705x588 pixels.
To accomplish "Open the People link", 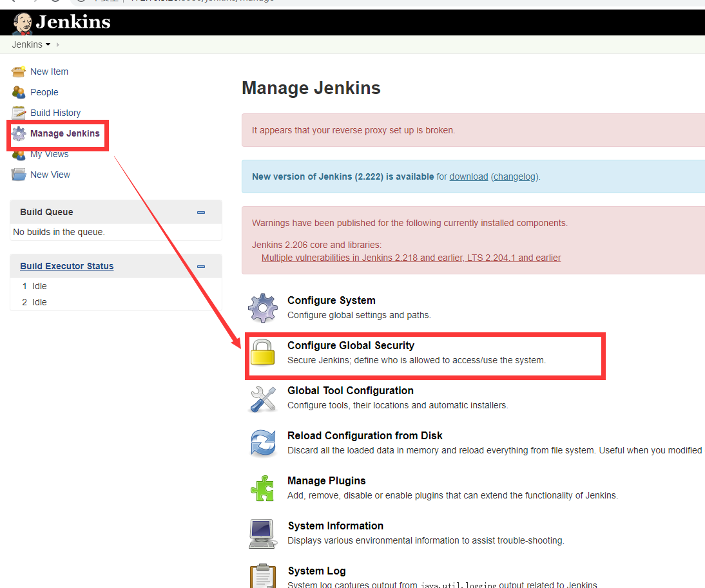I will tap(44, 92).
